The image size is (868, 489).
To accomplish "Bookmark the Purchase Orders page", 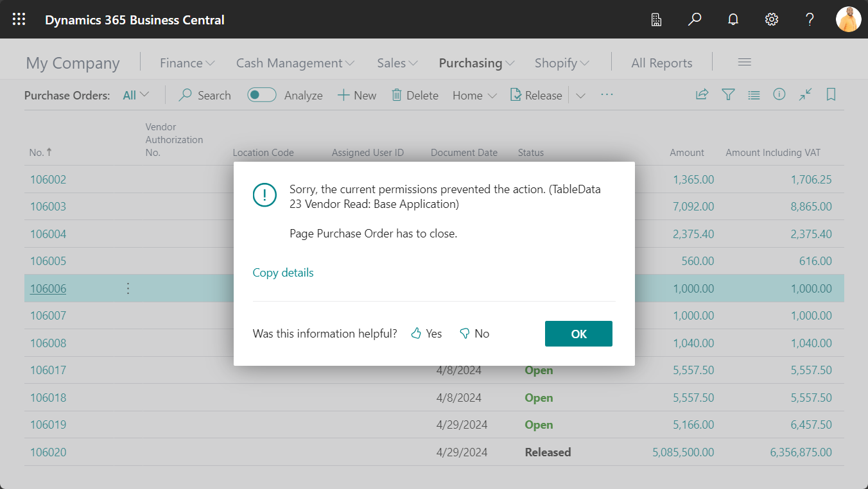I will click(x=831, y=94).
